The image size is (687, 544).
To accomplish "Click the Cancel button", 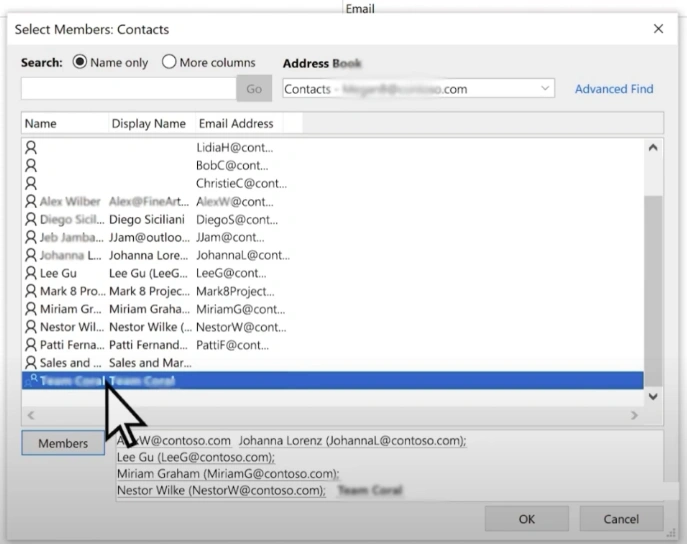I will (x=621, y=519).
